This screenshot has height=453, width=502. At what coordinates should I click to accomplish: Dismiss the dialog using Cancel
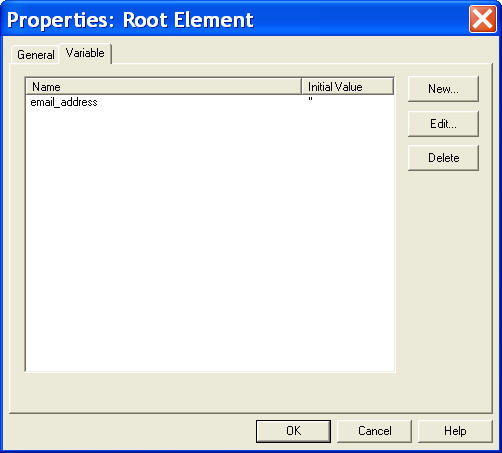374,431
